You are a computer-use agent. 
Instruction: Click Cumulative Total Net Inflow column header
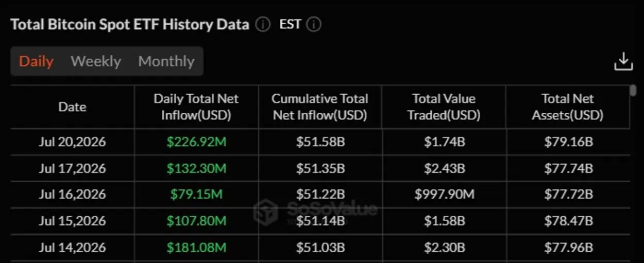[320, 107]
